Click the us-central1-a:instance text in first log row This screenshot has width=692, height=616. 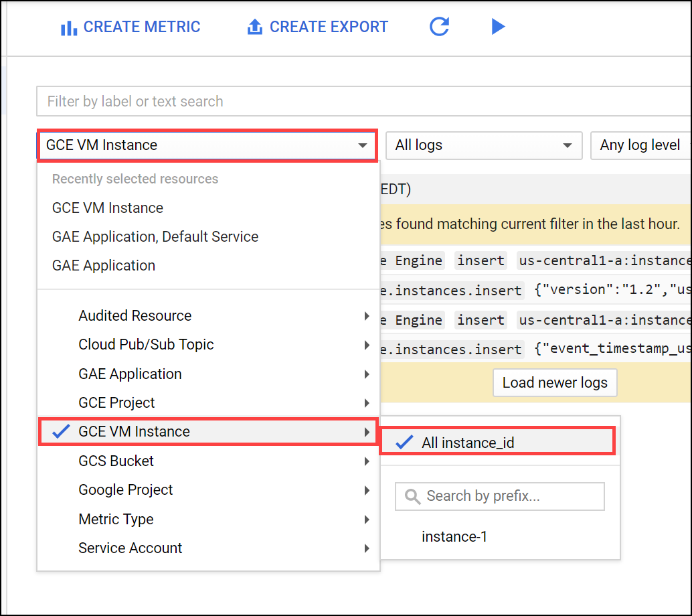pyautogui.click(x=604, y=260)
